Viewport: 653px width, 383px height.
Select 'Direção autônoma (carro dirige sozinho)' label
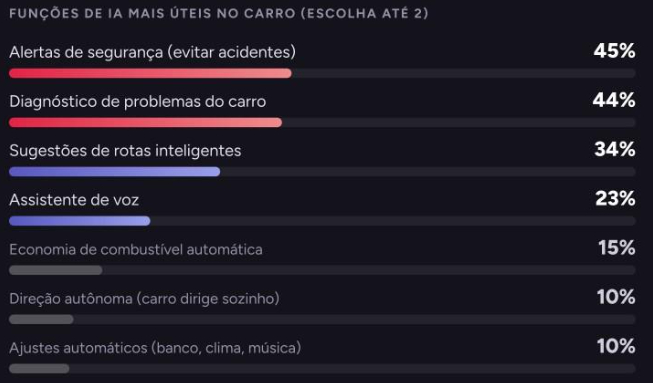144,299
